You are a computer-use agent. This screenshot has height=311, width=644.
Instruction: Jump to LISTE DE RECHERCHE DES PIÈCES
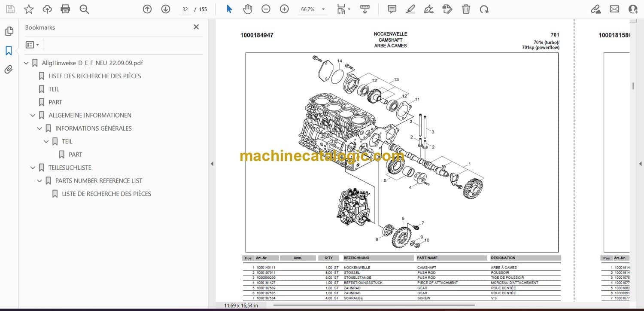click(106, 194)
